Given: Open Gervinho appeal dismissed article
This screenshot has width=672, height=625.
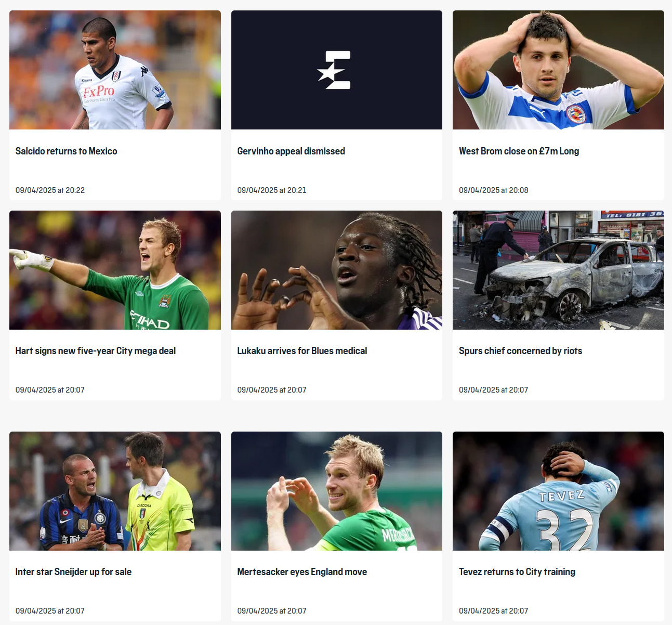Looking at the screenshot, I should pyautogui.click(x=291, y=151).
